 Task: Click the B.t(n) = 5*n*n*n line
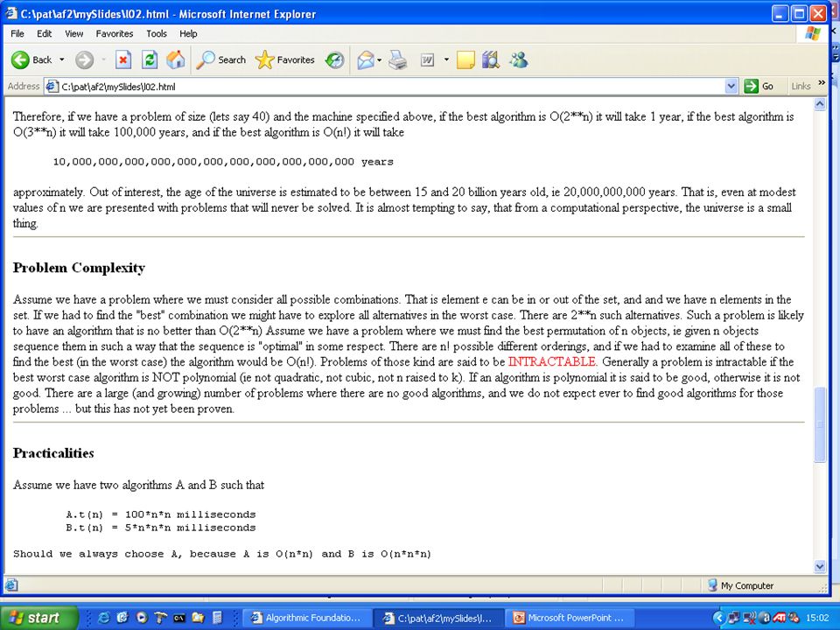click(x=161, y=528)
